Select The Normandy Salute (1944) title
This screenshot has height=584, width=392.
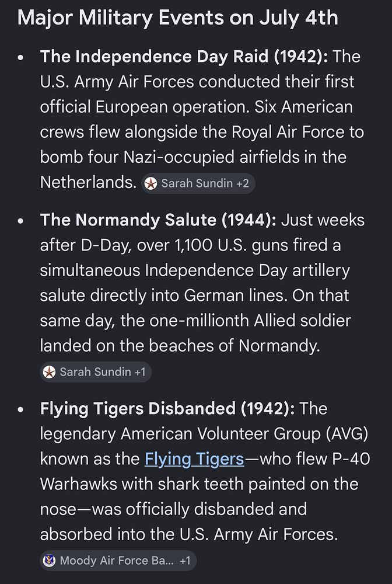pos(158,220)
